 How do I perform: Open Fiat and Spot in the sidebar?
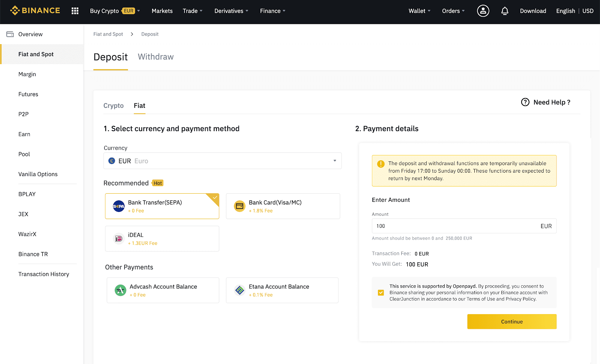coord(42,54)
